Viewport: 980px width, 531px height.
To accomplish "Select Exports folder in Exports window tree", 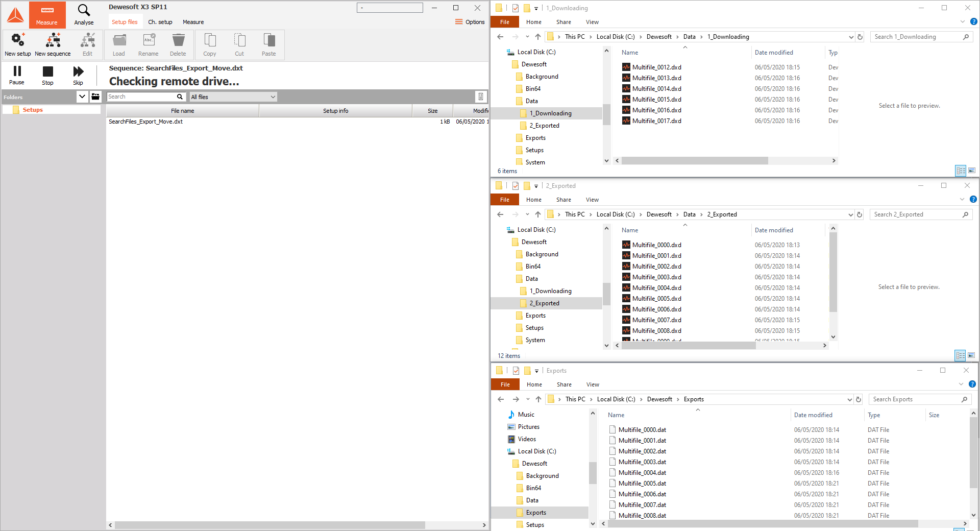I will pos(536,513).
